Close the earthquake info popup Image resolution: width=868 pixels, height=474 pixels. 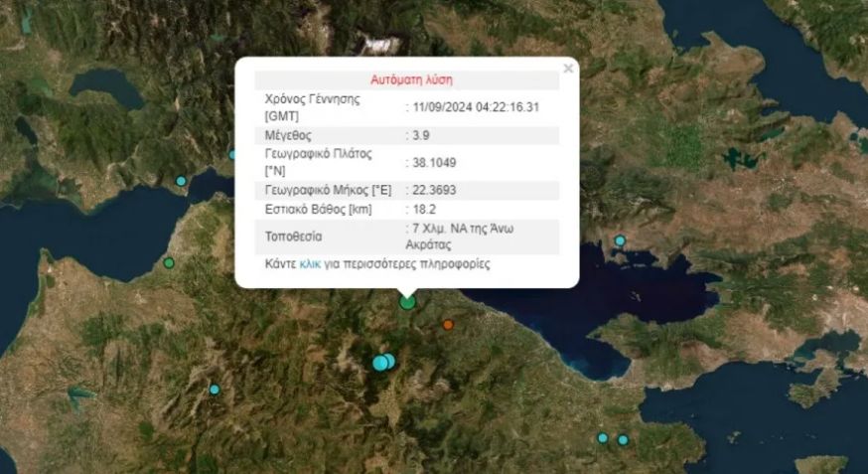[x=568, y=69]
